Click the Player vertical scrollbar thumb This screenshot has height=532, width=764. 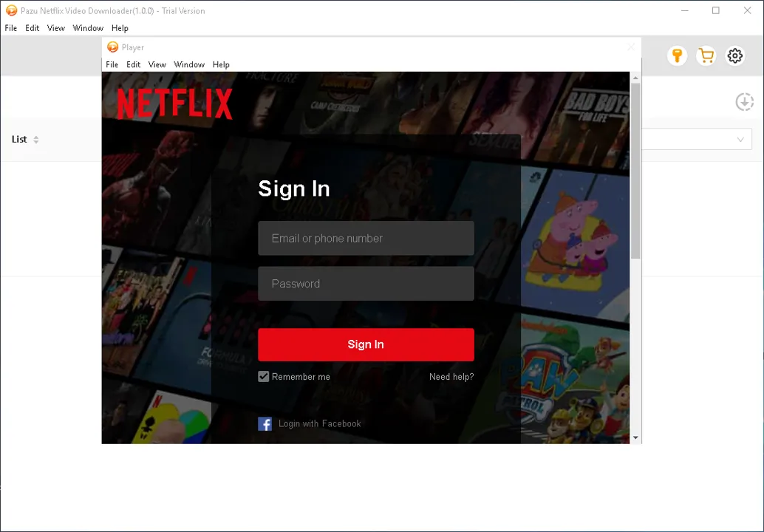pos(635,171)
